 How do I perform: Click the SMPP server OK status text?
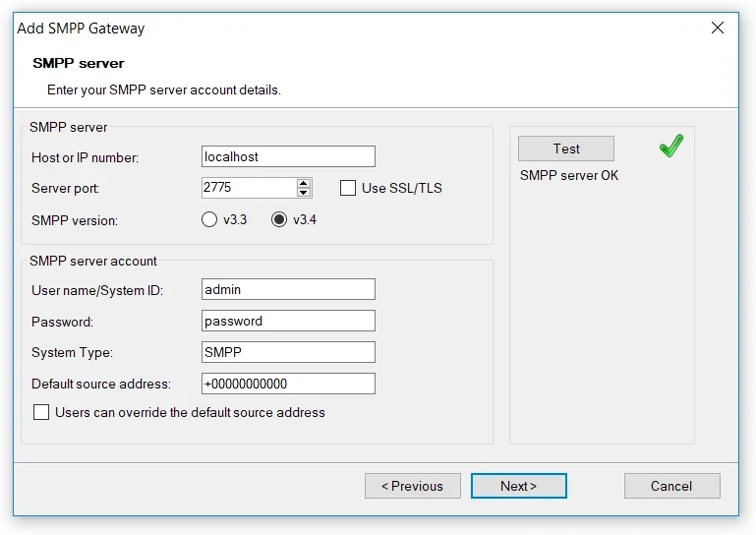[x=569, y=175]
